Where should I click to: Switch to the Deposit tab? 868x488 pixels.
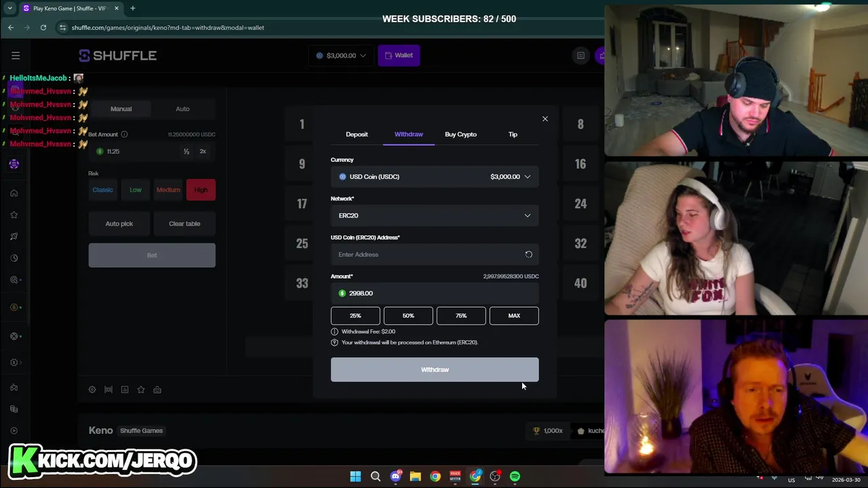[357, 134]
